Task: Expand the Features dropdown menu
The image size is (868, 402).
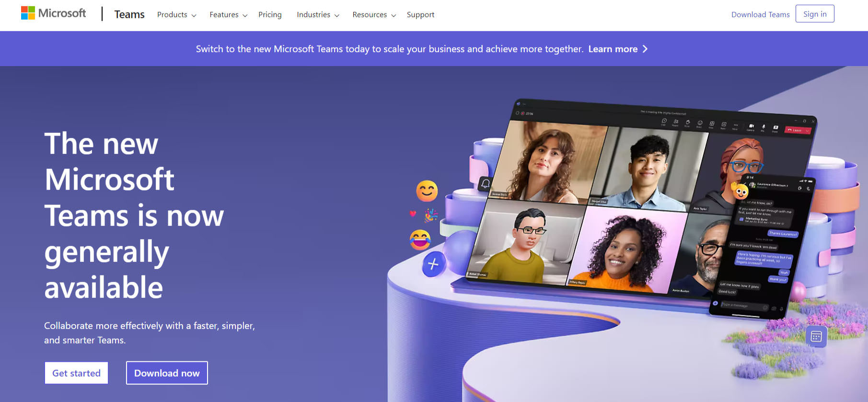Action: tap(229, 15)
